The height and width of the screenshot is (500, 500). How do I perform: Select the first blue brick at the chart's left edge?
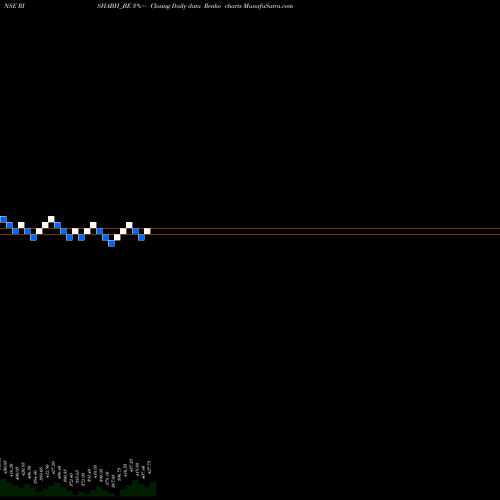coord(3,219)
